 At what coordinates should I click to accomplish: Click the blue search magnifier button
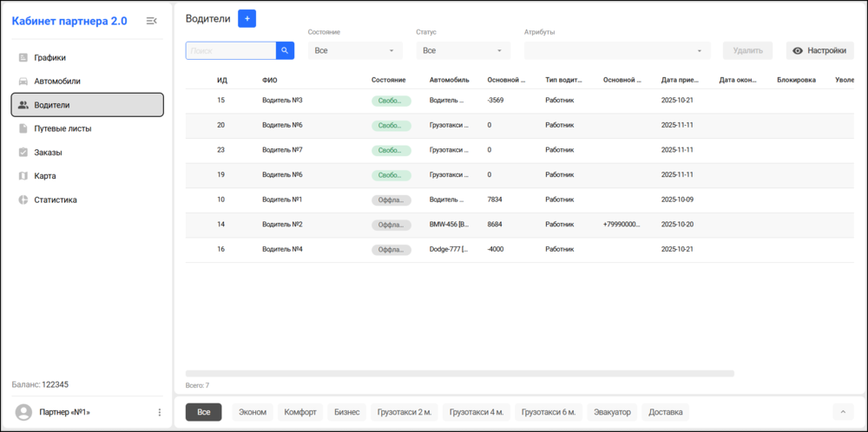(285, 50)
